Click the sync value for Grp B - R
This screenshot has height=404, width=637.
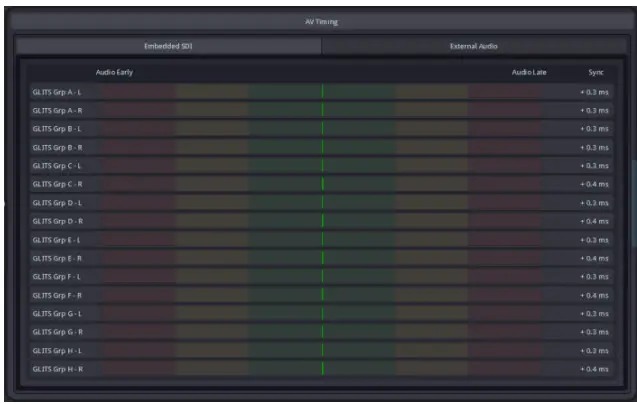(x=594, y=148)
